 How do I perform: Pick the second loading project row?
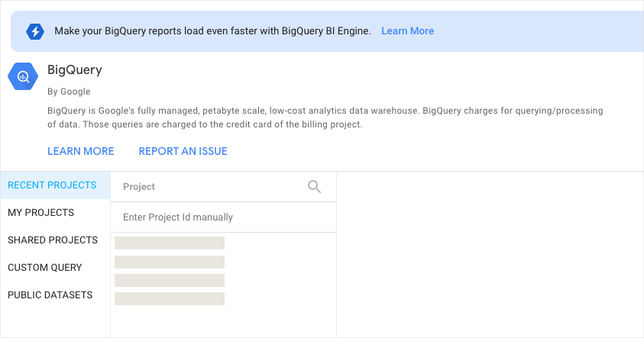pyautogui.click(x=170, y=262)
